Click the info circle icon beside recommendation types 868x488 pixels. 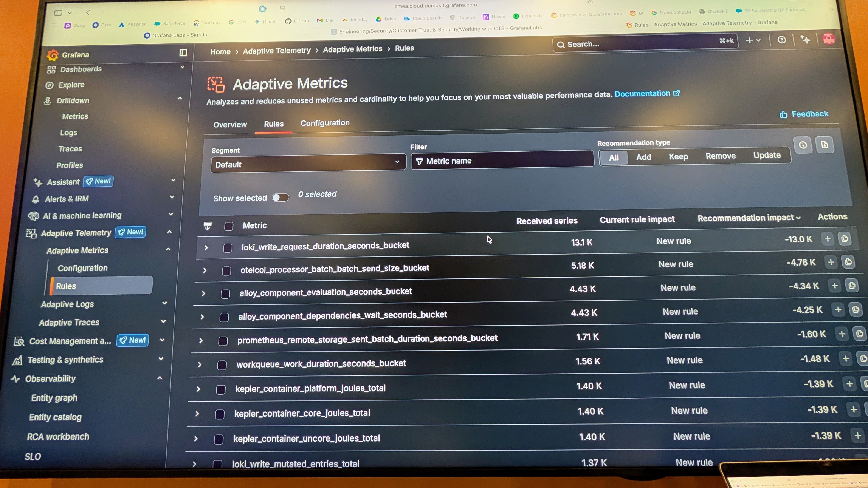pos(803,145)
